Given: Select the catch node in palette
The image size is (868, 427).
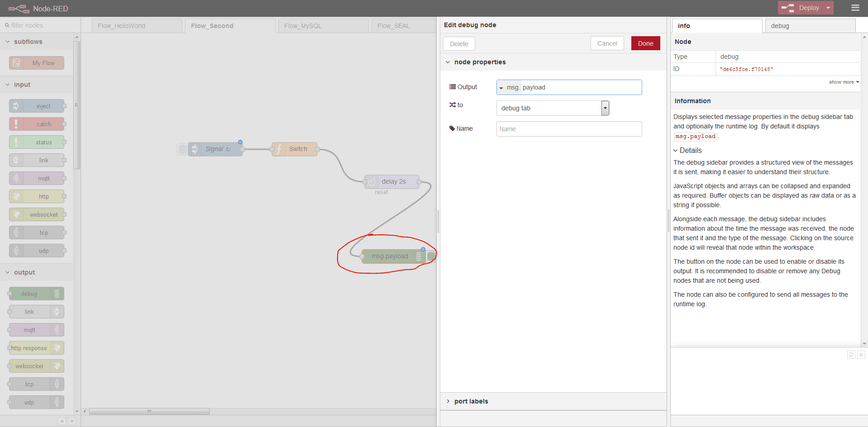Looking at the screenshot, I should pos(37,124).
